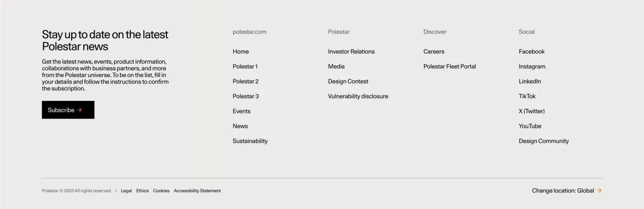
Task: Open the X (Twitter) link
Action: pyautogui.click(x=531, y=111)
